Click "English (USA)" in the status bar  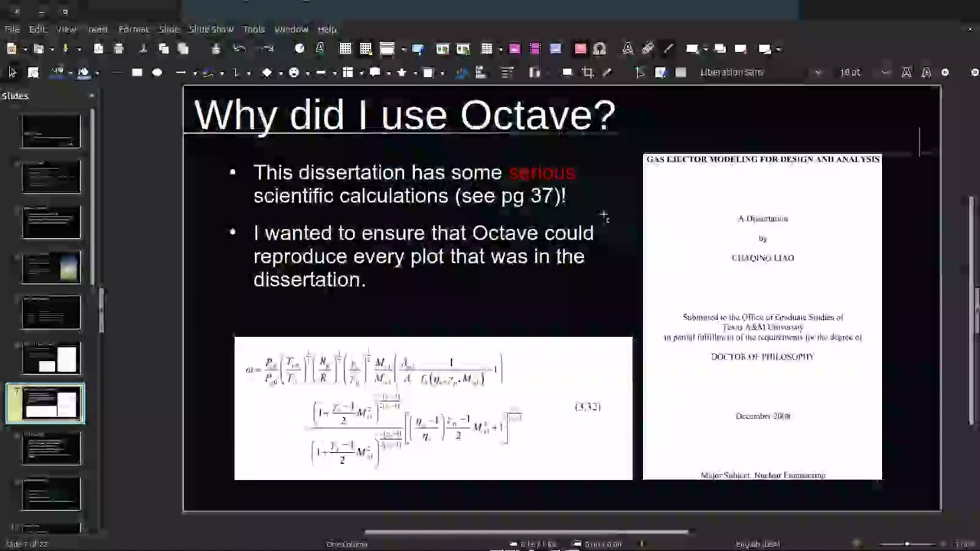pos(758,544)
